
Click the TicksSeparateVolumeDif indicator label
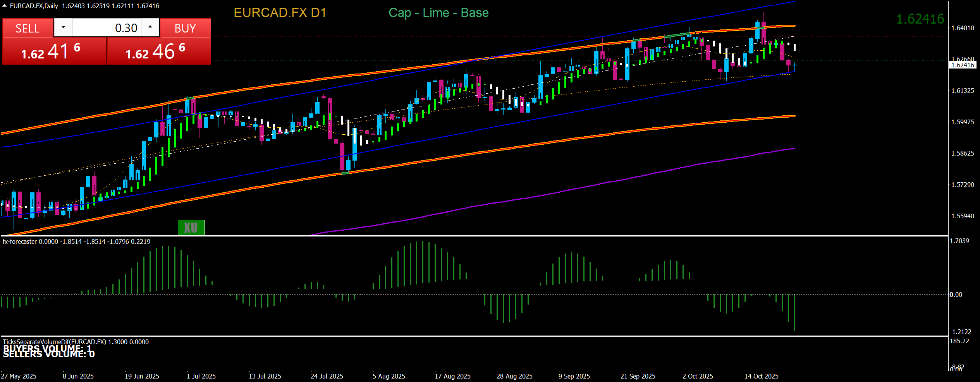pyautogui.click(x=76, y=342)
